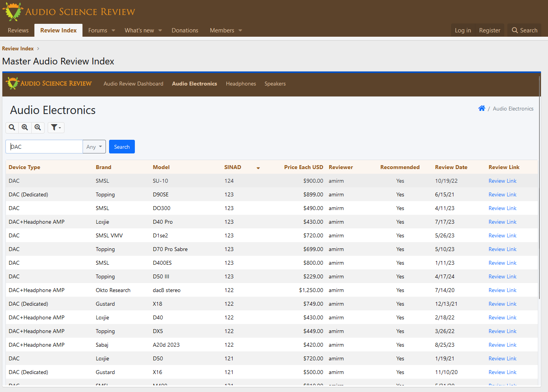Image resolution: width=548 pixels, height=392 pixels.
Task: Open Review Link for D70 Pro Sabre
Action: point(502,249)
